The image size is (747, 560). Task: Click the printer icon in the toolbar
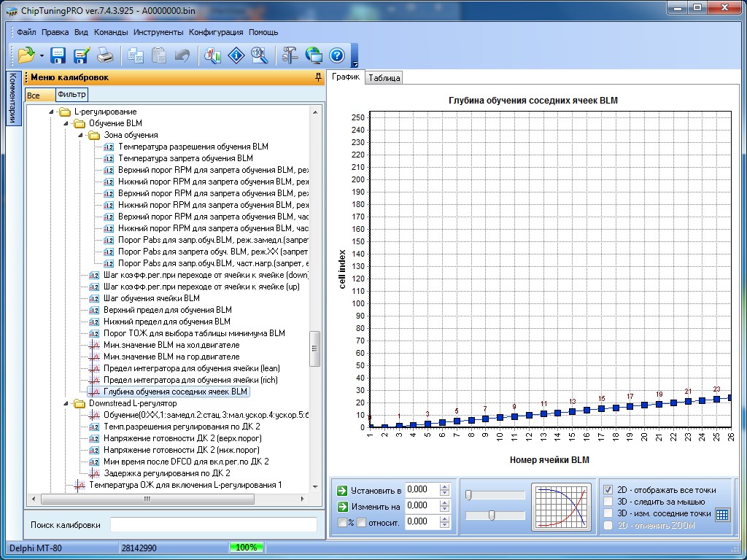[x=106, y=55]
